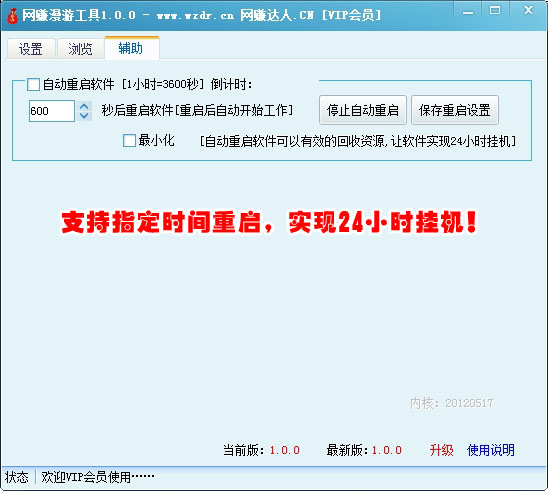The width and height of the screenshot is (548, 491).
Task: Click the restart seconds input field showing 600
Action: point(51,111)
